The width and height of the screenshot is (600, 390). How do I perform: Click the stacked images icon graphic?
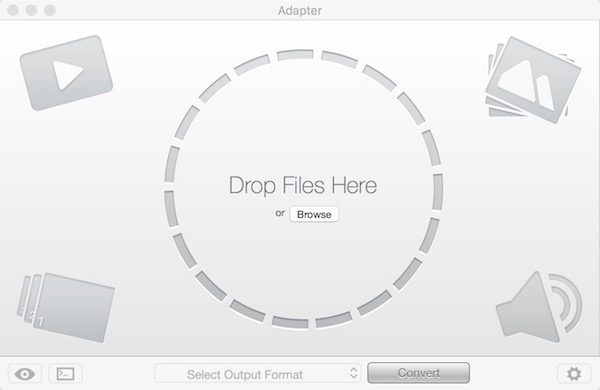(533, 80)
